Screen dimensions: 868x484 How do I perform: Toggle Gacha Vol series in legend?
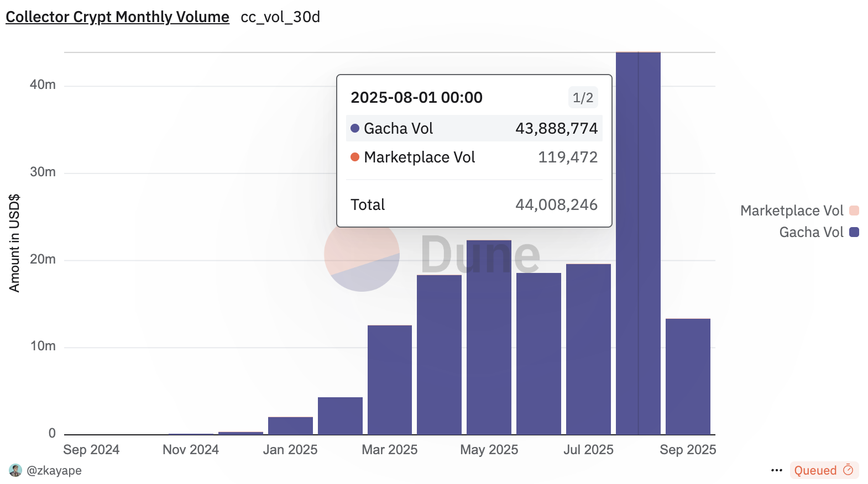coord(811,232)
